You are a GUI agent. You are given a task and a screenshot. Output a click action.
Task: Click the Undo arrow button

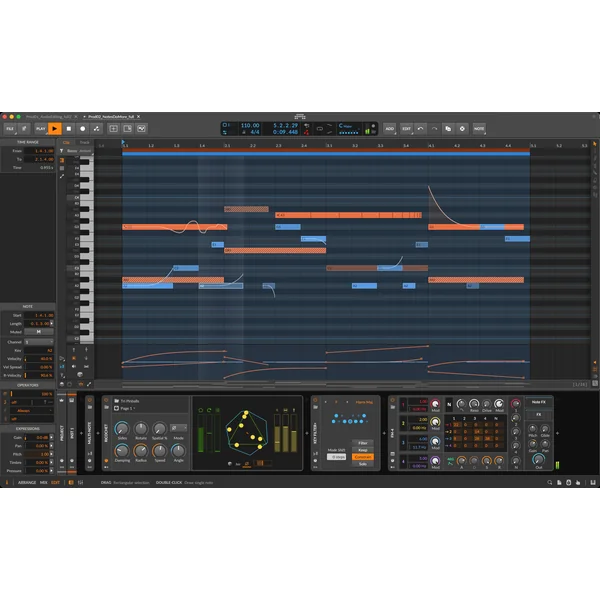[420, 129]
